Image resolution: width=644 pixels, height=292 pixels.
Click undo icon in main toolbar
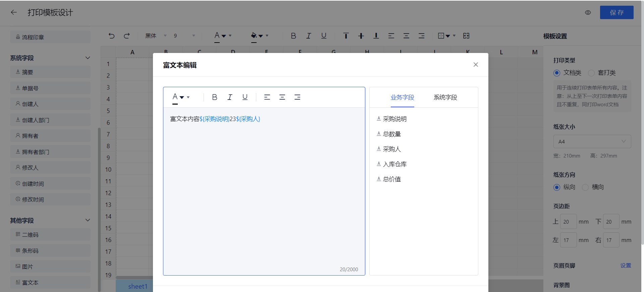coord(112,36)
